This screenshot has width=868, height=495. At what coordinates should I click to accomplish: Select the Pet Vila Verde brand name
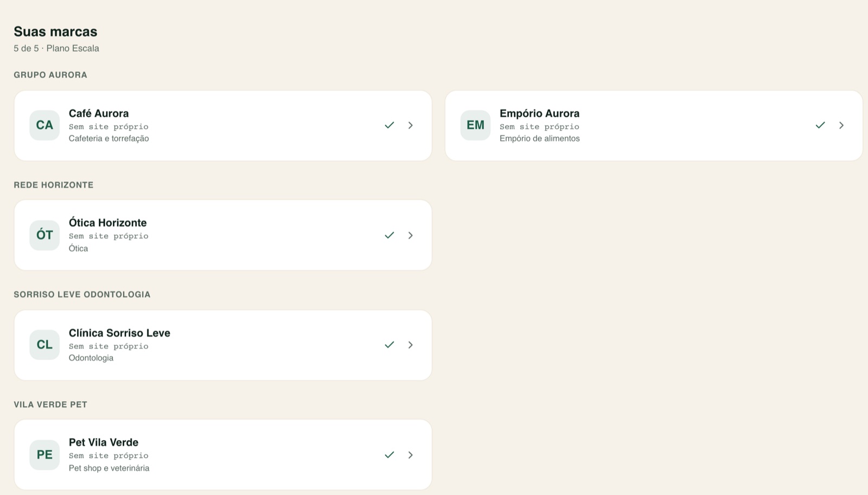click(104, 442)
